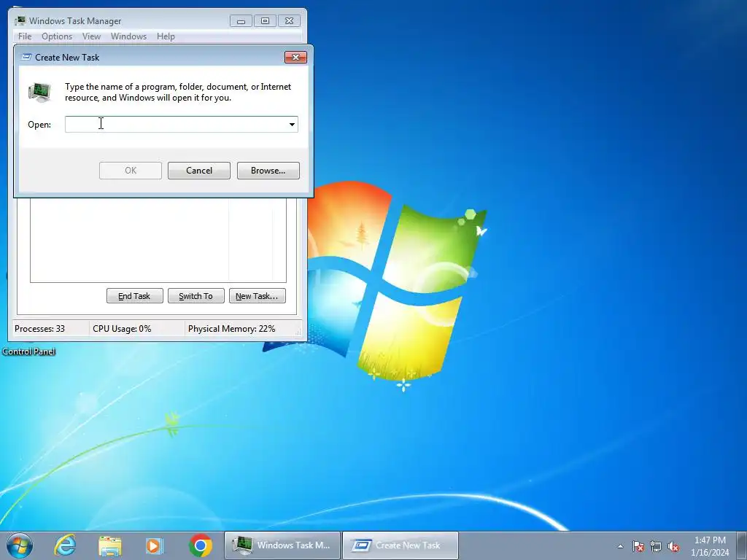Click the Open: label in the dialog

(x=39, y=125)
